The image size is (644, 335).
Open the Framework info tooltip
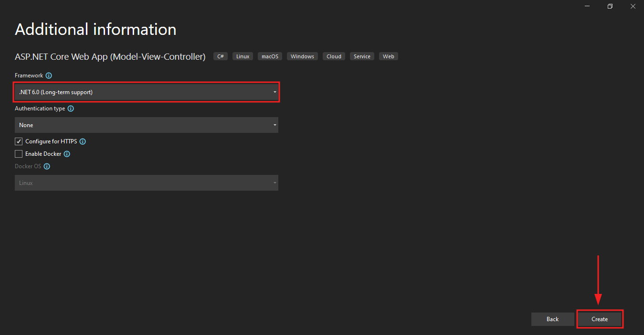tap(48, 75)
